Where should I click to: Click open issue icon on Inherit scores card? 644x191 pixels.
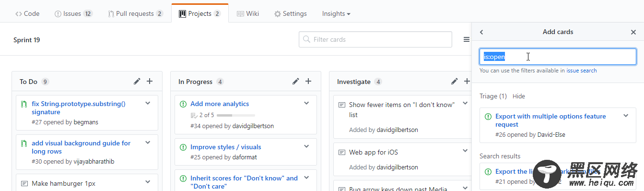point(183,178)
